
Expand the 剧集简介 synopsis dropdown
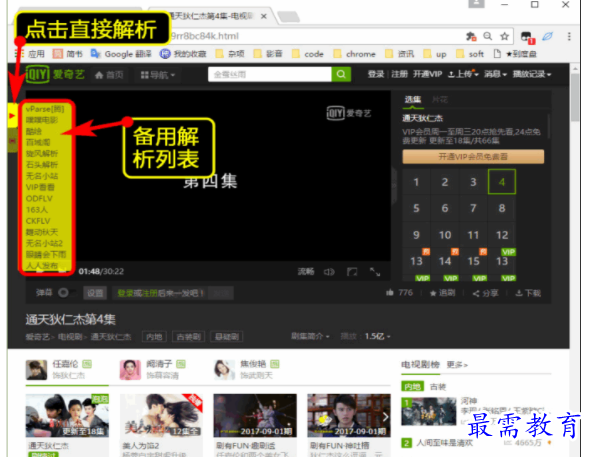click(x=310, y=336)
